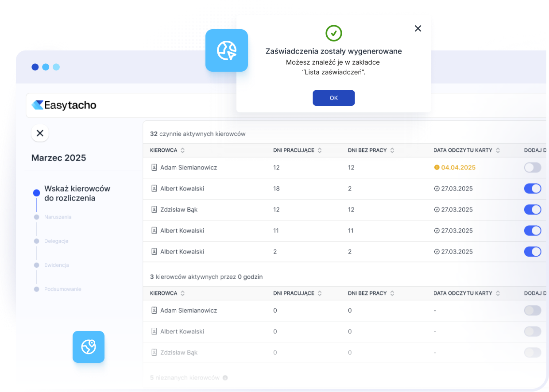Click driver icon beside Albert Kowalski with 18 days
The image size is (549, 392).
[x=154, y=188]
